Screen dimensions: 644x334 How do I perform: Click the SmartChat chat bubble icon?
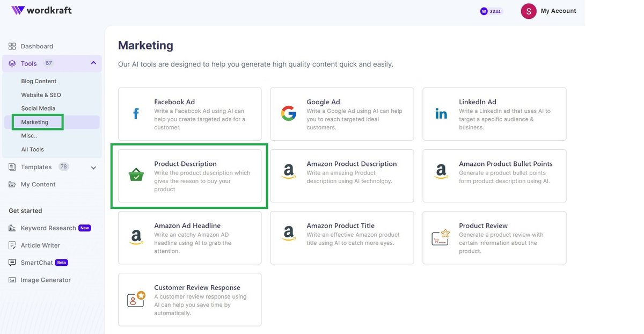(12, 263)
